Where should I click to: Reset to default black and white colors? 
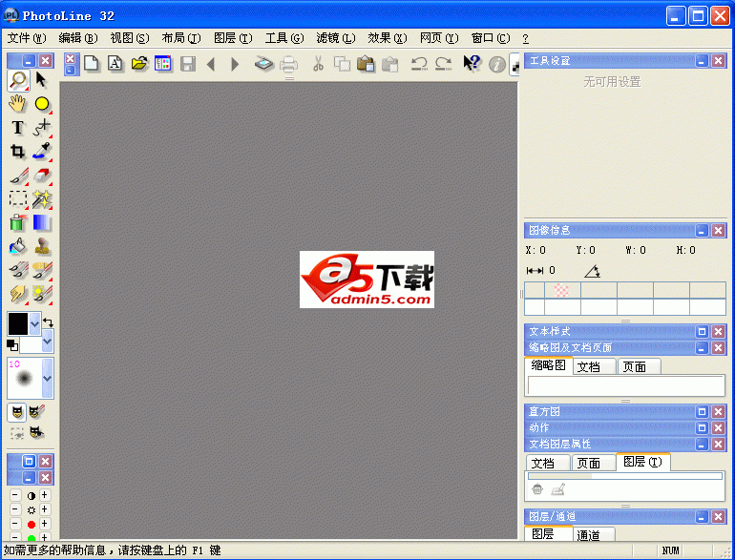tap(12, 344)
